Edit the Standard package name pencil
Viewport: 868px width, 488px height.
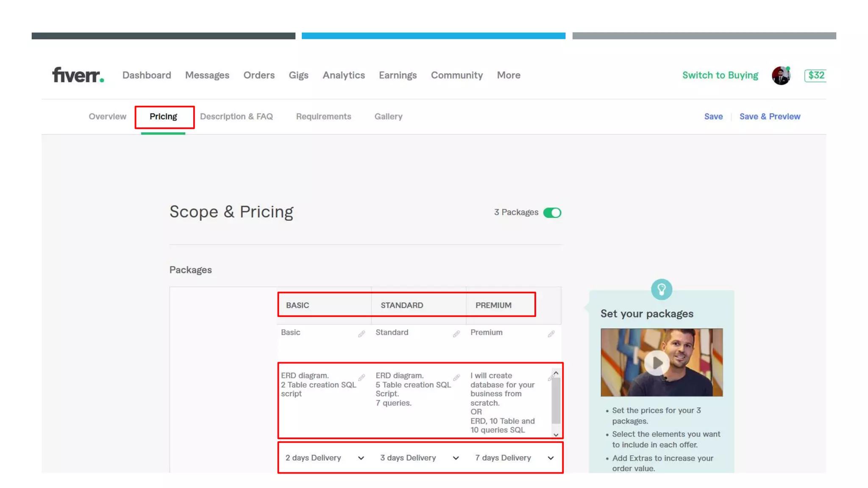coord(456,334)
